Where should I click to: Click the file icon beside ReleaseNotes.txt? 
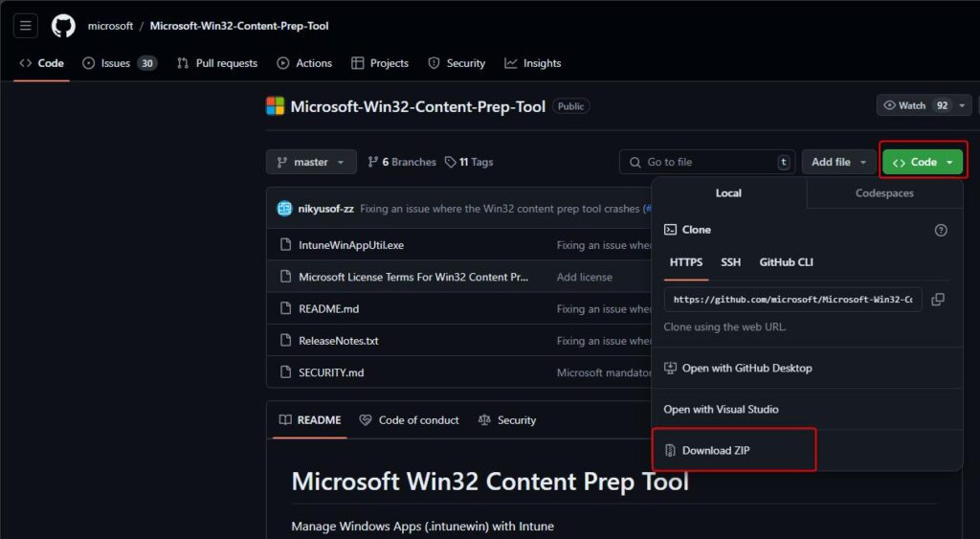285,340
